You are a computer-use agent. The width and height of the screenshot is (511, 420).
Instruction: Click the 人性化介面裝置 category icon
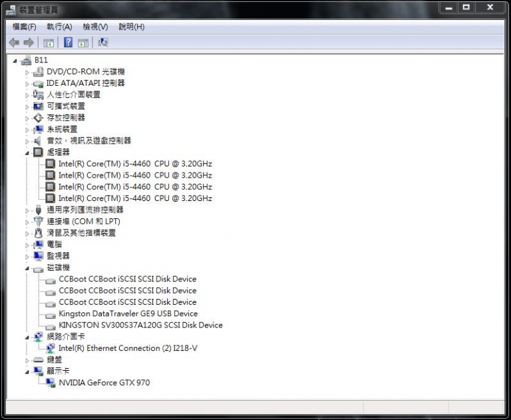pos(38,95)
